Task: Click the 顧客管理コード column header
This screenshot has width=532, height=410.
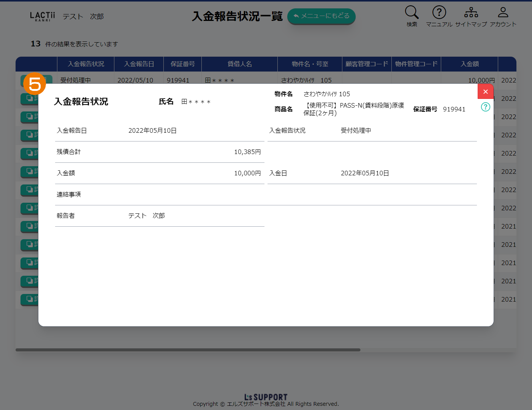Action: (x=367, y=64)
